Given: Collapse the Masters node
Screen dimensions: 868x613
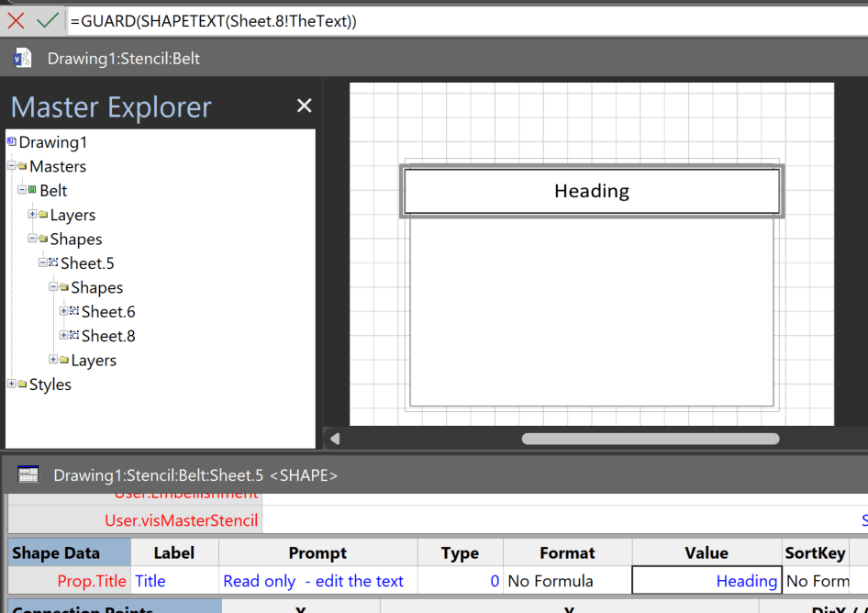Looking at the screenshot, I should point(11,166).
